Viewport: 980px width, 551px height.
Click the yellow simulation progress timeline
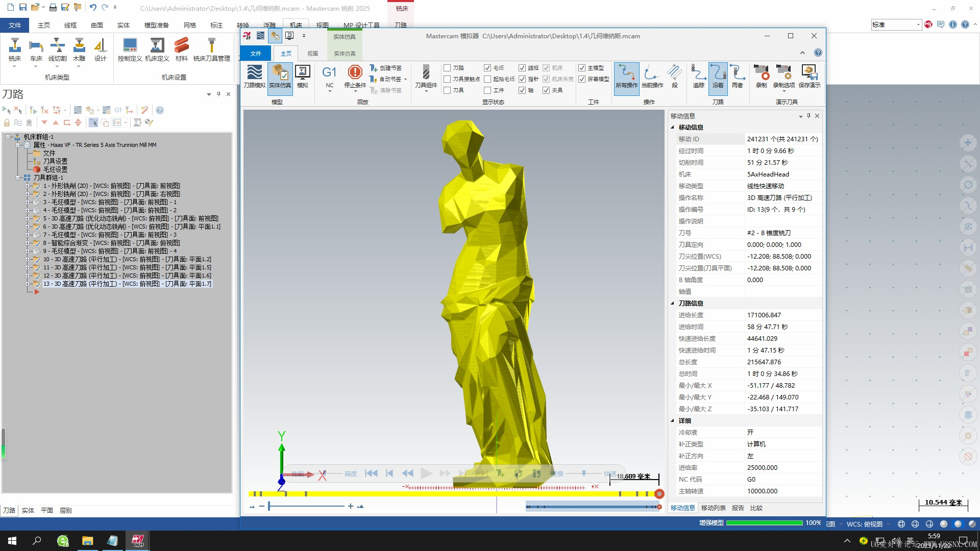(449, 493)
